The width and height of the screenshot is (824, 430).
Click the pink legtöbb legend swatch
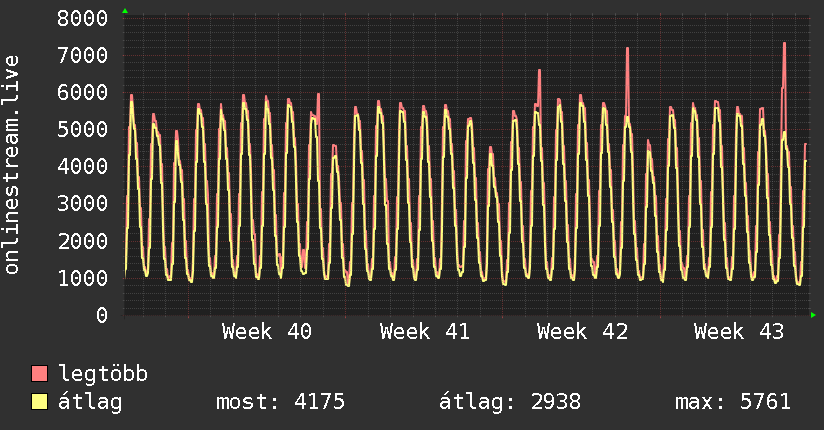39,373
